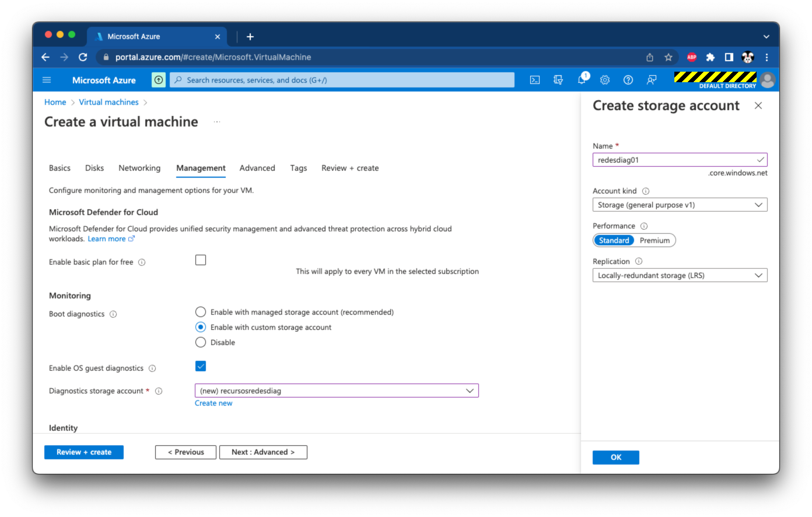The image size is (812, 517).
Task: Enable basic plan for free checkbox
Action: pyautogui.click(x=201, y=260)
